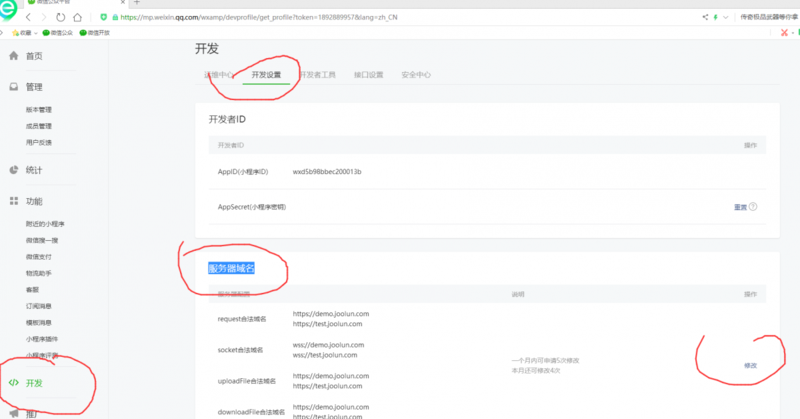This screenshot has height=419, width=800.
Task: Reload the page with the refresh icon
Action: point(61,17)
